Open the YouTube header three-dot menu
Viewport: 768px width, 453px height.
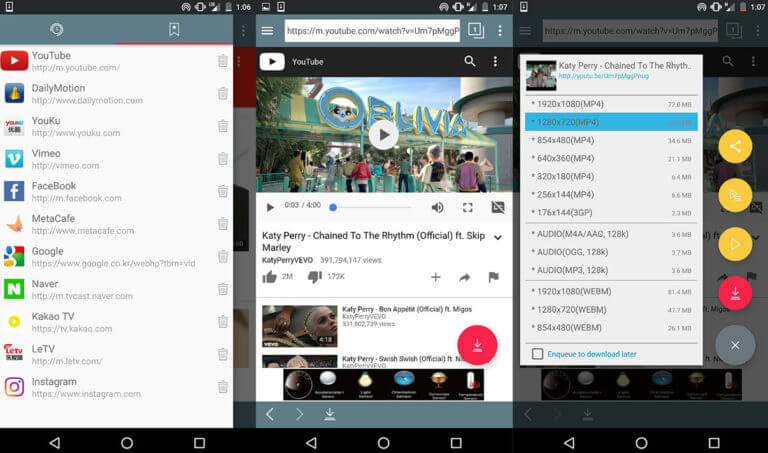point(495,62)
